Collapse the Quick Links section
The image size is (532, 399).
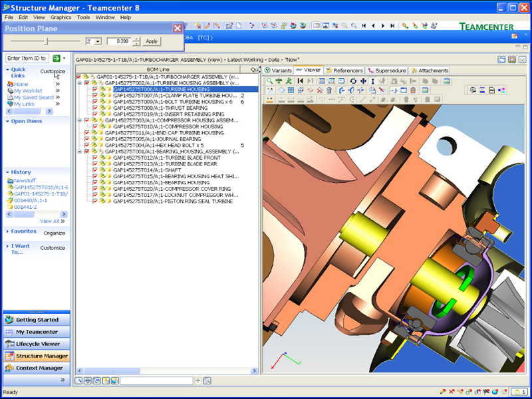(x=7, y=69)
